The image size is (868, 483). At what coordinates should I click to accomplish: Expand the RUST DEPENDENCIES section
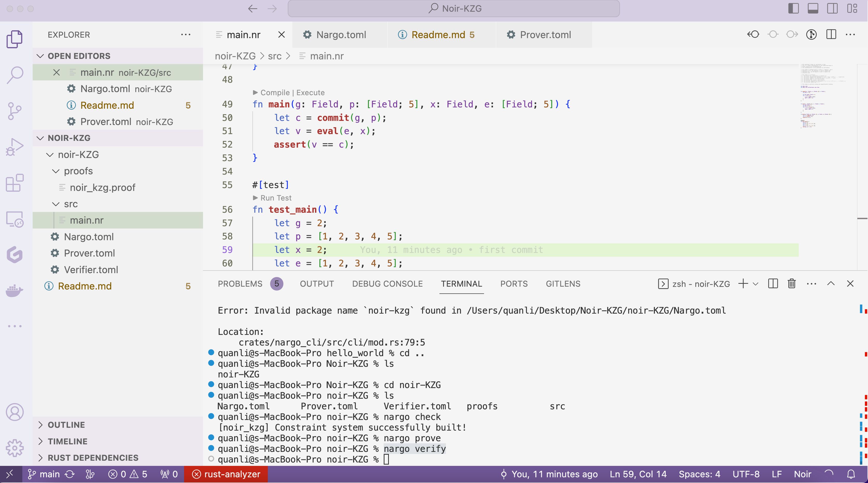pos(118,458)
